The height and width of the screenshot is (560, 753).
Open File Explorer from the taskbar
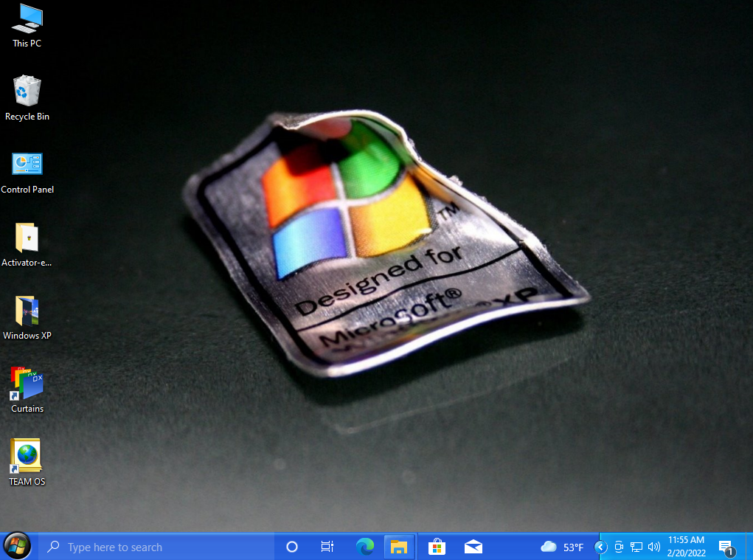click(x=398, y=547)
